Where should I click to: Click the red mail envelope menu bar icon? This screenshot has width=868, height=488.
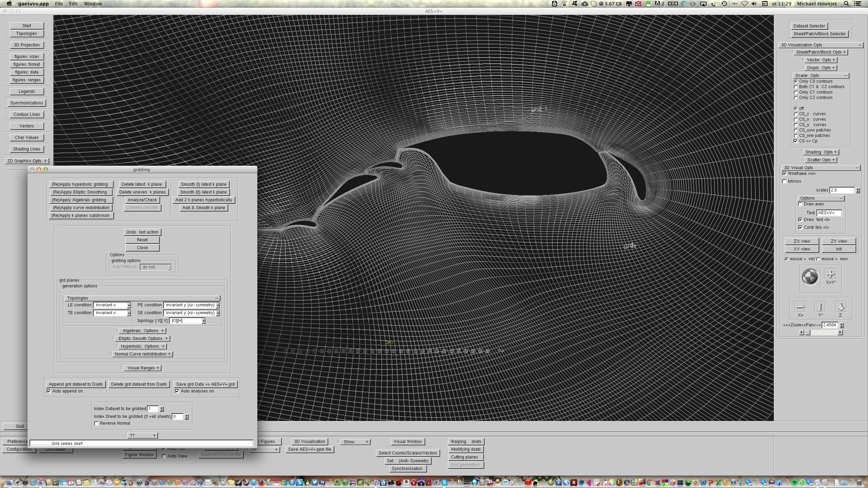[x=638, y=4]
